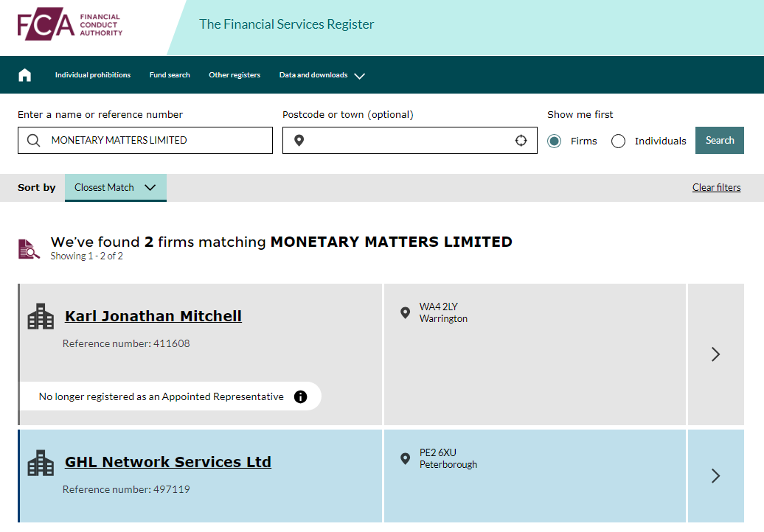Open the Closest Match sort dropdown

(116, 188)
